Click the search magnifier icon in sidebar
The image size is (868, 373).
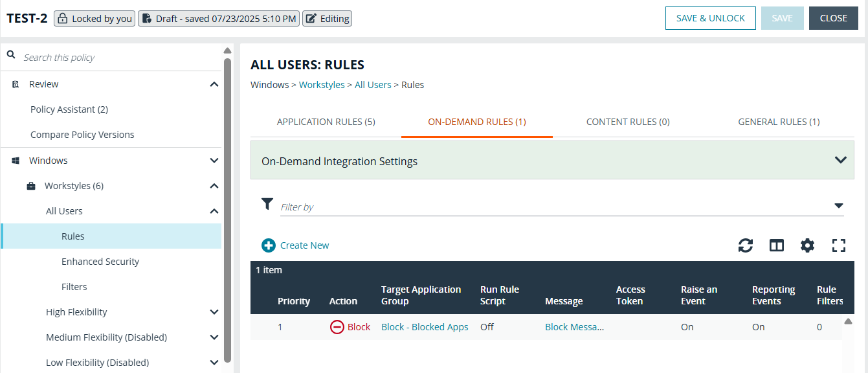coord(11,56)
